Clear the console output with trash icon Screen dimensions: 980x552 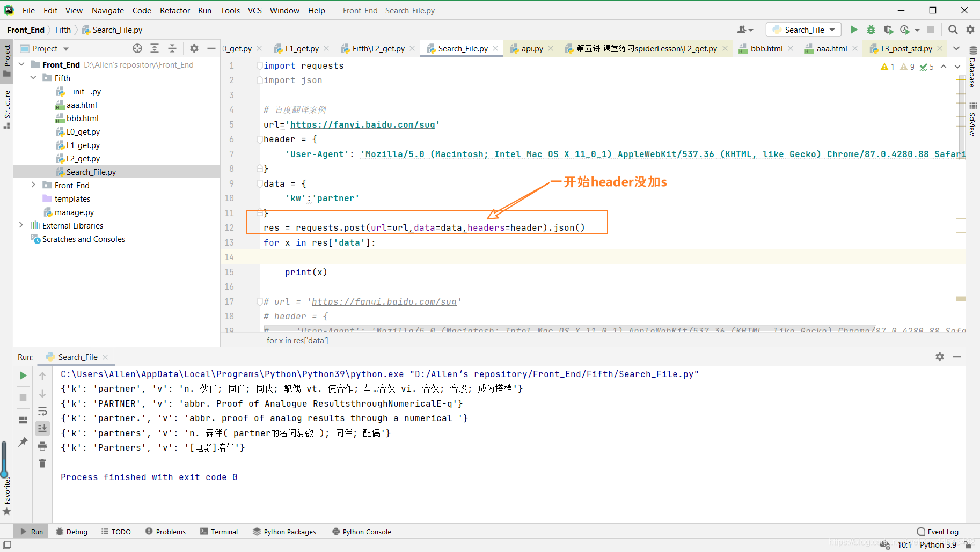42,463
